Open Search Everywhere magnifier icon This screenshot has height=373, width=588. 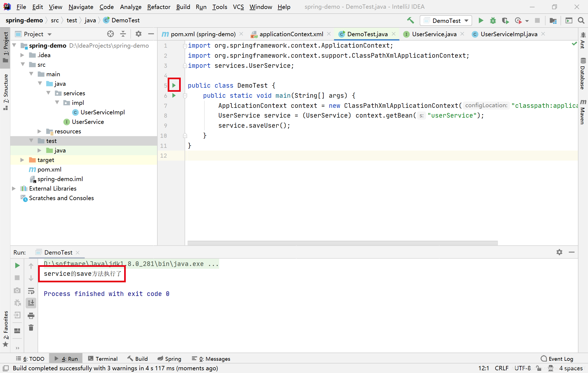point(581,21)
